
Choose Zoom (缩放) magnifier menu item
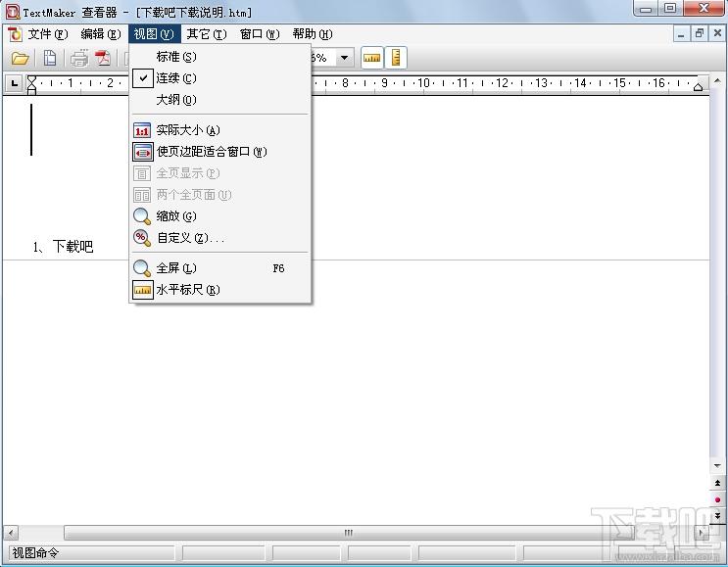(219, 216)
